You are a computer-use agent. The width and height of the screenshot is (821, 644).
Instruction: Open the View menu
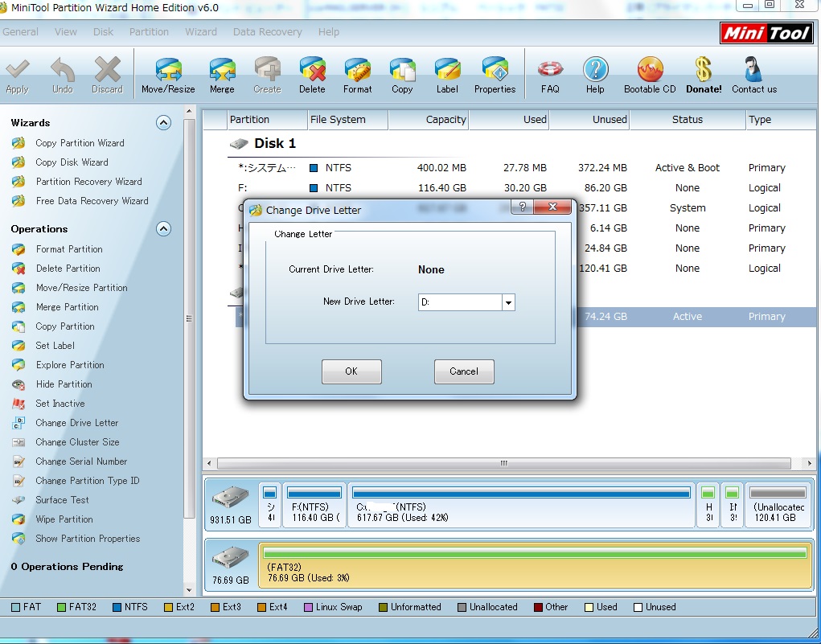click(65, 32)
